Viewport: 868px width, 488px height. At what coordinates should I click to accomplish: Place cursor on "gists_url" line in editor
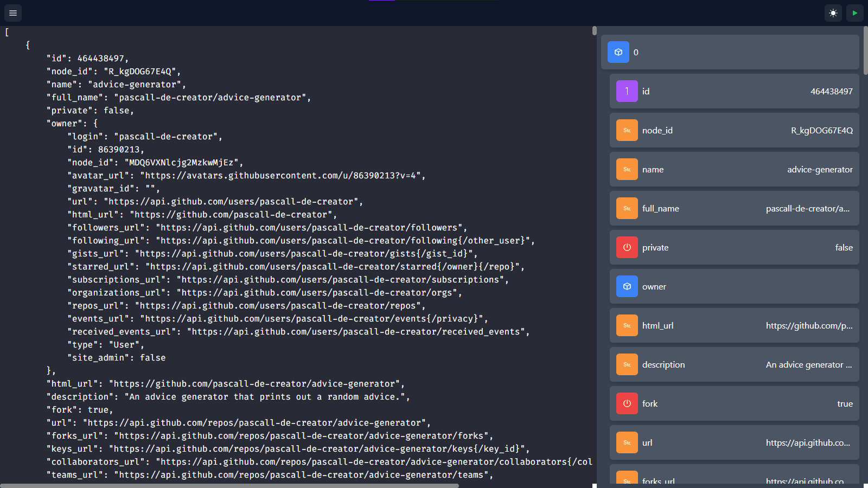272,253
